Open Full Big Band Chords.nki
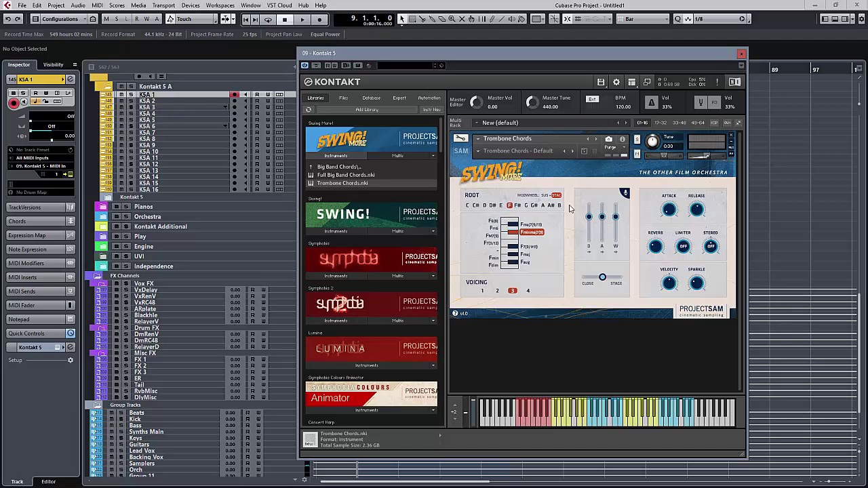 point(346,175)
